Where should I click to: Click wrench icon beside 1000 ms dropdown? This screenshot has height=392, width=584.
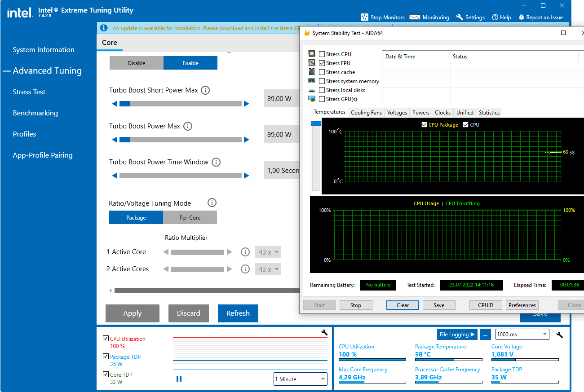coord(559,335)
